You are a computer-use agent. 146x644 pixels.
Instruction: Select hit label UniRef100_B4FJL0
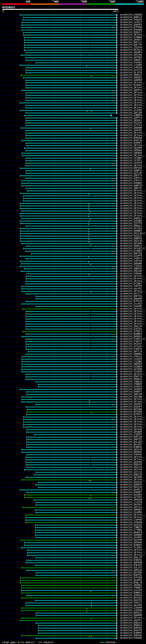pyautogui.click(x=131, y=42)
